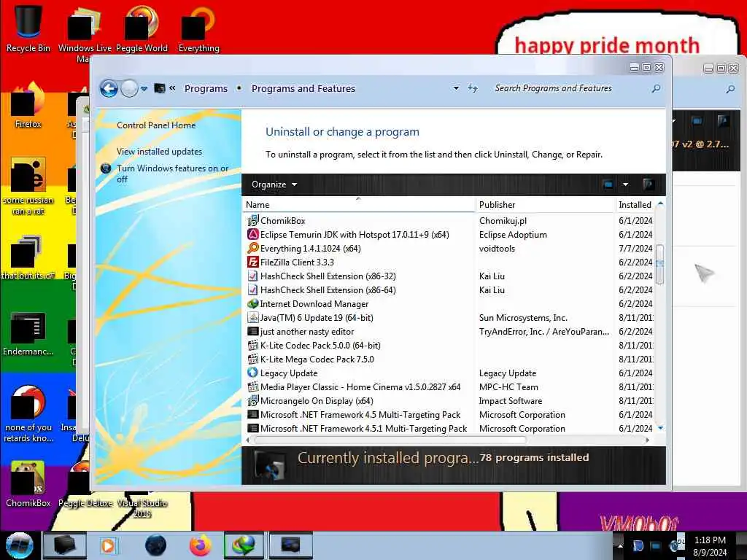The image size is (747, 560).
Task: Click the list's vertical scrollbar thumb
Action: click(x=659, y=264)
